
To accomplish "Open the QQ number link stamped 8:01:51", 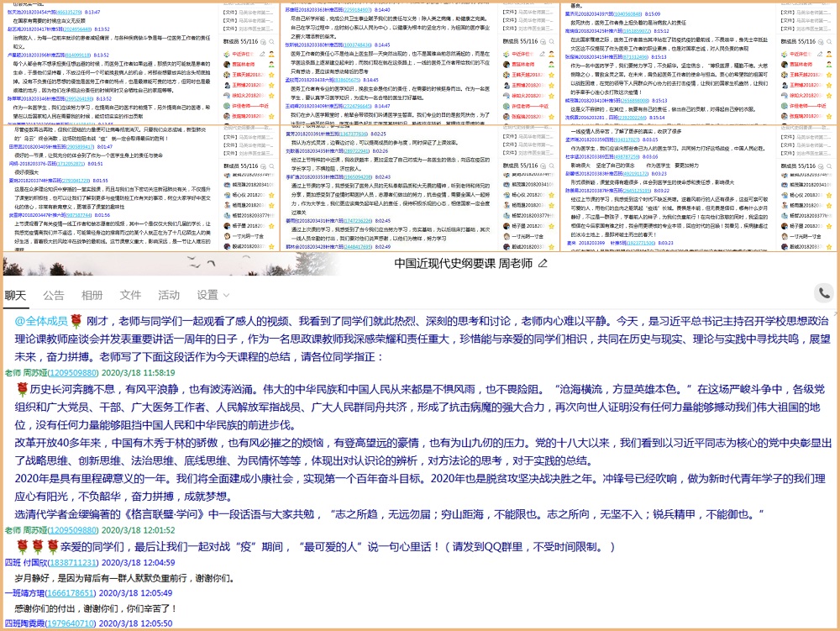I will [x=70, y=164].
